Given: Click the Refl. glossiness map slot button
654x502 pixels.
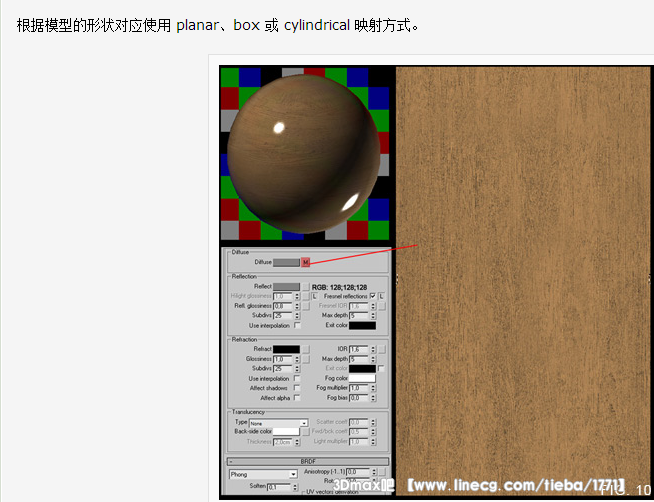Looking at the screenshot, I should [306, 306].
